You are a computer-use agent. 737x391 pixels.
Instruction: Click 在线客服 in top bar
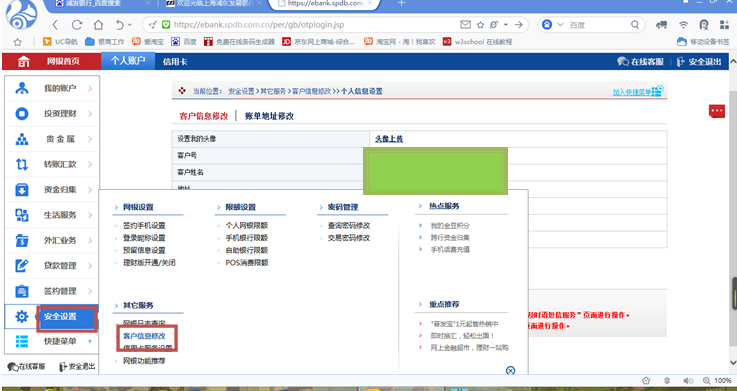[641, 62]
